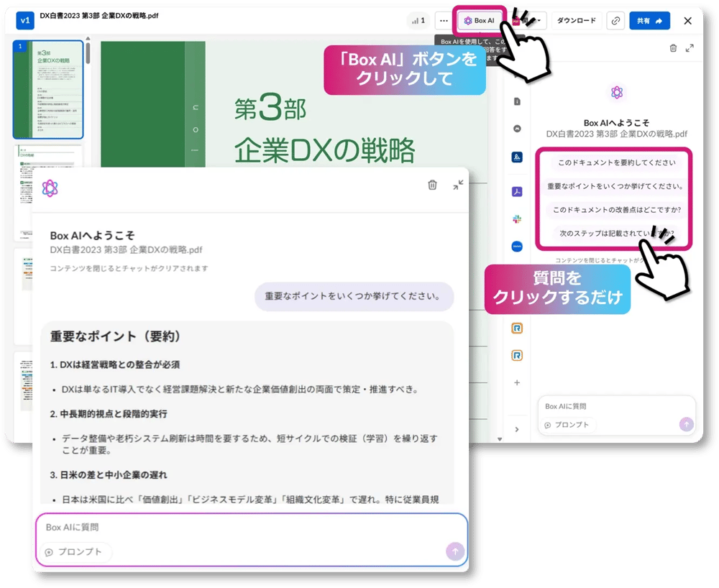Open the file details icon in the sidebar rail
The image size is (719, 588).
pos(517,102)
